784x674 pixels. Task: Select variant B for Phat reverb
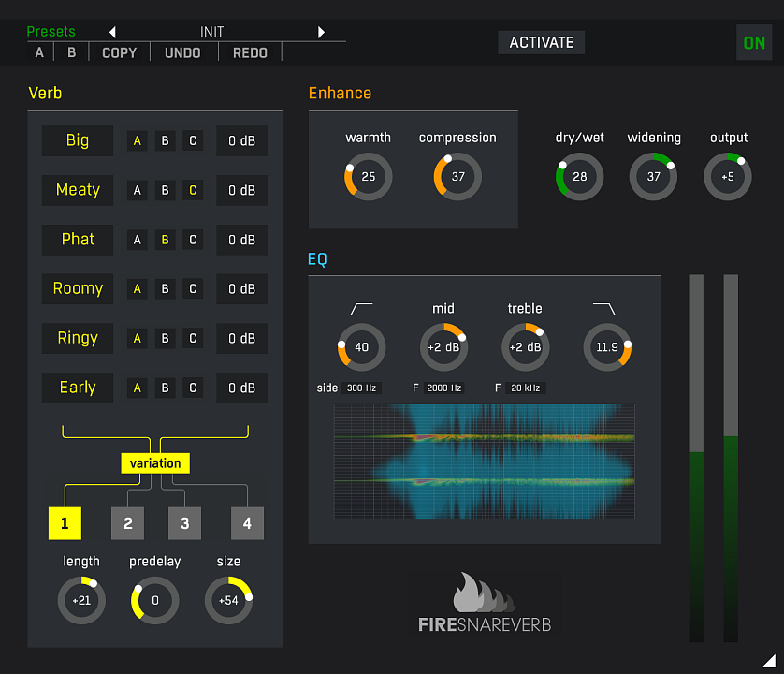click(x=165, y=241)
